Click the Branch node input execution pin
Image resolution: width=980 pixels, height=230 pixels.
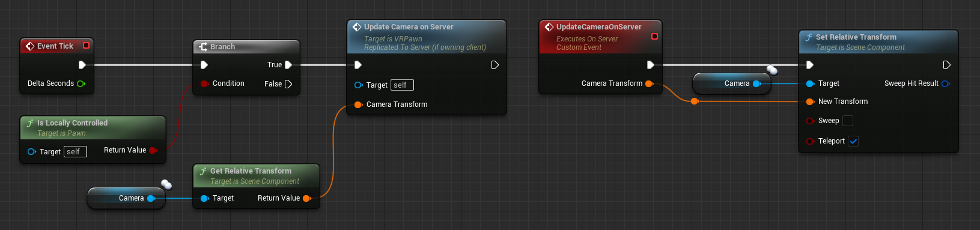(204, 65)
